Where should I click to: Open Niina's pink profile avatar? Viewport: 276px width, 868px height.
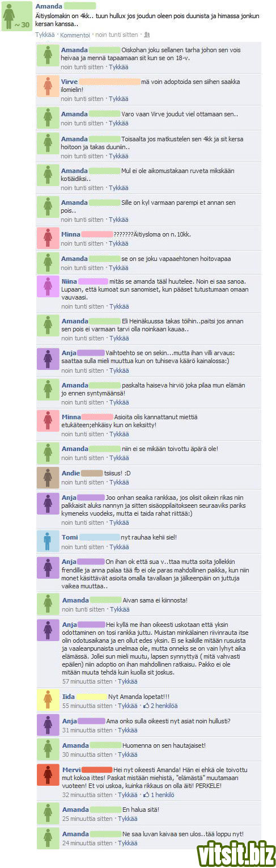48,286
